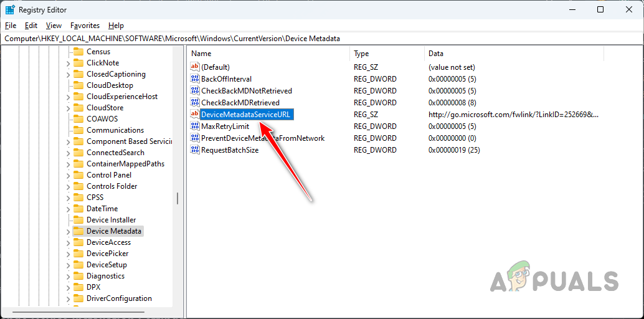The width and height of the screenshot is (644, 319).
Task: Click the DeviceSetup folder icon
Action: [78, 265]
